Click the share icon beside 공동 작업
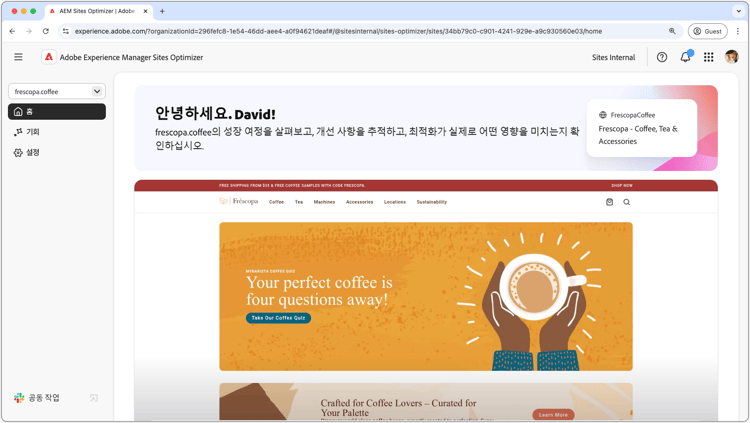The width and height of the screenshot is (750, 423). tap(94, 398)
